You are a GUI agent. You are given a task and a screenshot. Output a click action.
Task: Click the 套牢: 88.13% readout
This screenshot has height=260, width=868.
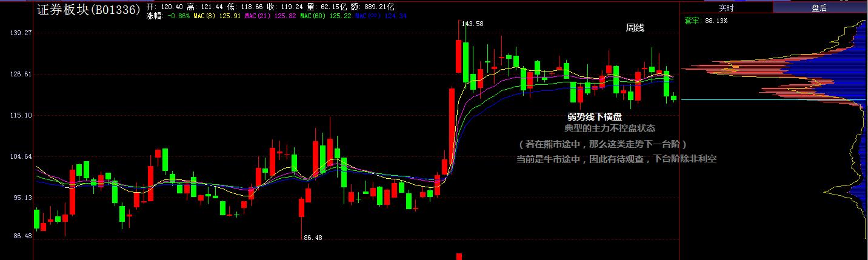pyautogui.click(x=705, y=21)
